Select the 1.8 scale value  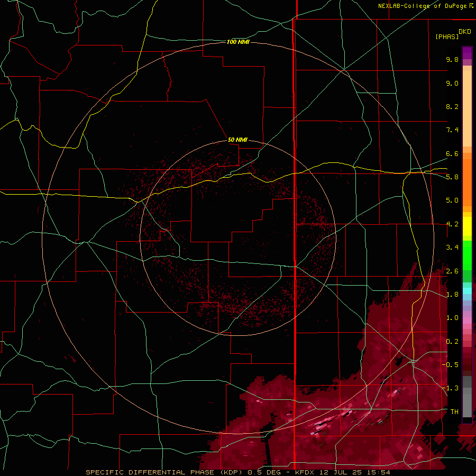point(452,295)
